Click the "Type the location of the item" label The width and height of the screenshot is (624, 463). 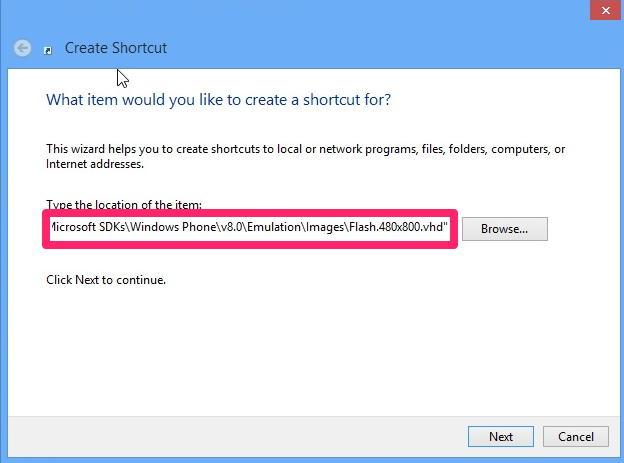coord(124,204)
